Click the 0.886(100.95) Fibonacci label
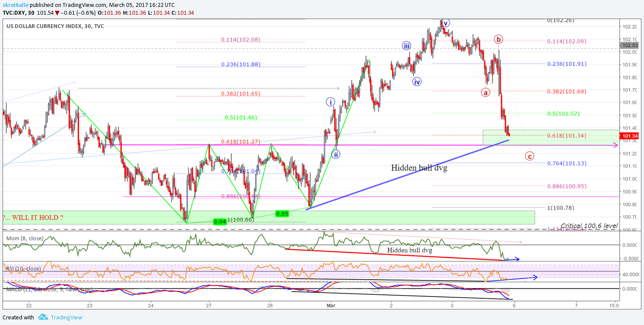 point(567,186)
